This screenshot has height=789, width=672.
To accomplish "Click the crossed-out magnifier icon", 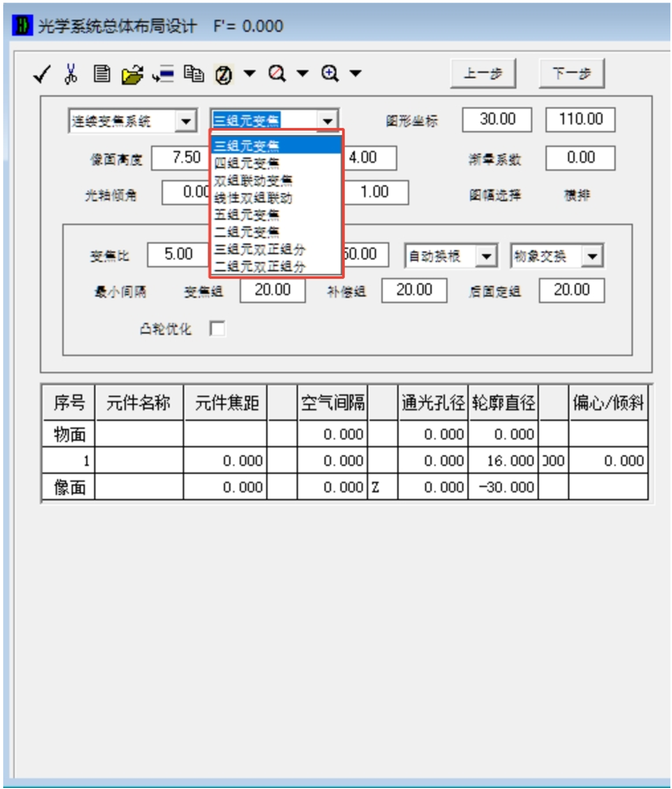I will tap(277, 73).
